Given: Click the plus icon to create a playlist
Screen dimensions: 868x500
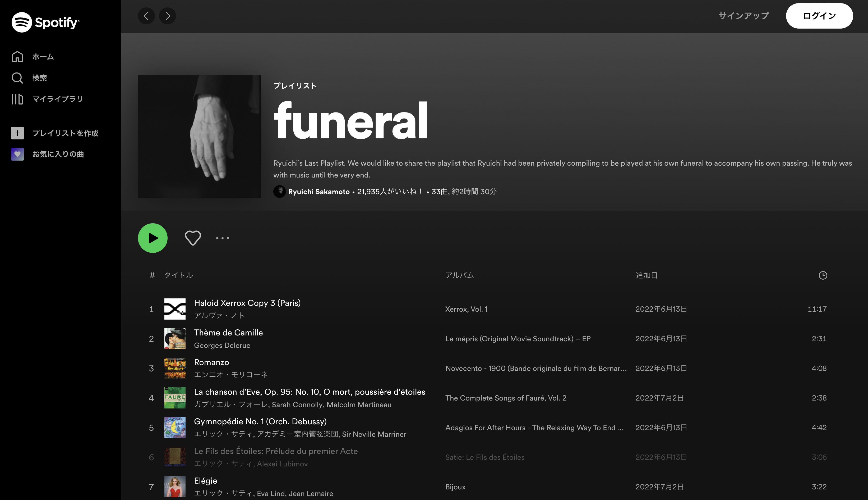Looking at the screenshot, I should pyautogui.click(x=17, y=133).
